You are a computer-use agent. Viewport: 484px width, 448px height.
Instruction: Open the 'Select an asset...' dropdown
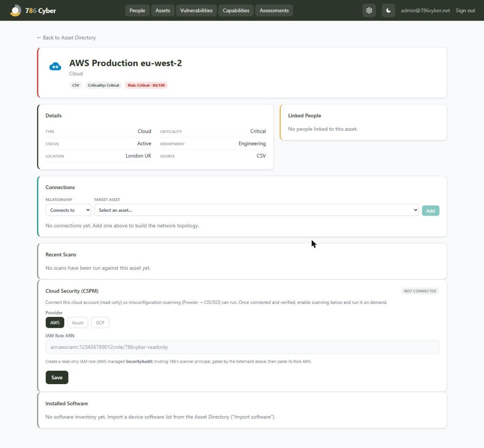[256, 210]
